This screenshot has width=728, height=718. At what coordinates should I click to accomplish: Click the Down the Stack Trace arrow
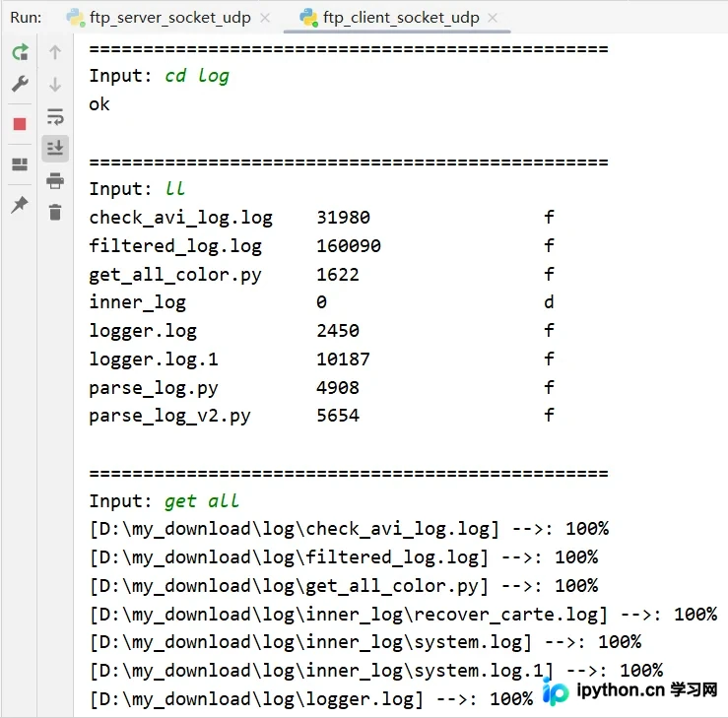coord(55,85)
